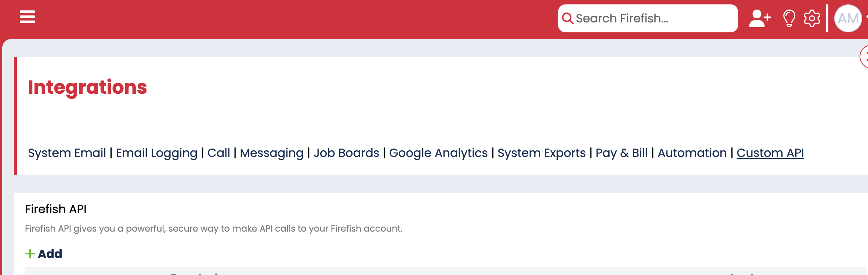Open the Messaging integration
868x275 pixels.
(271, 153)
